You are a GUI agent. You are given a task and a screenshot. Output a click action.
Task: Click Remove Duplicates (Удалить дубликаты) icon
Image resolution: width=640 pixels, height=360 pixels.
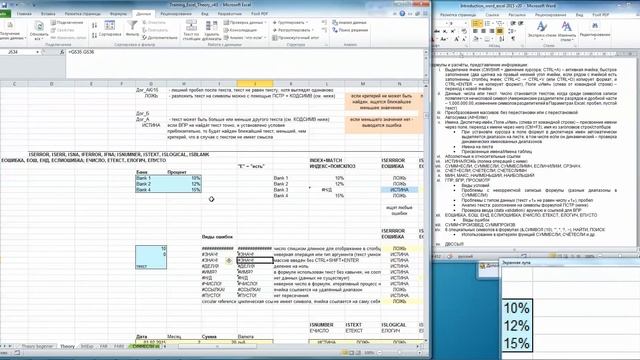coord(211,30)
